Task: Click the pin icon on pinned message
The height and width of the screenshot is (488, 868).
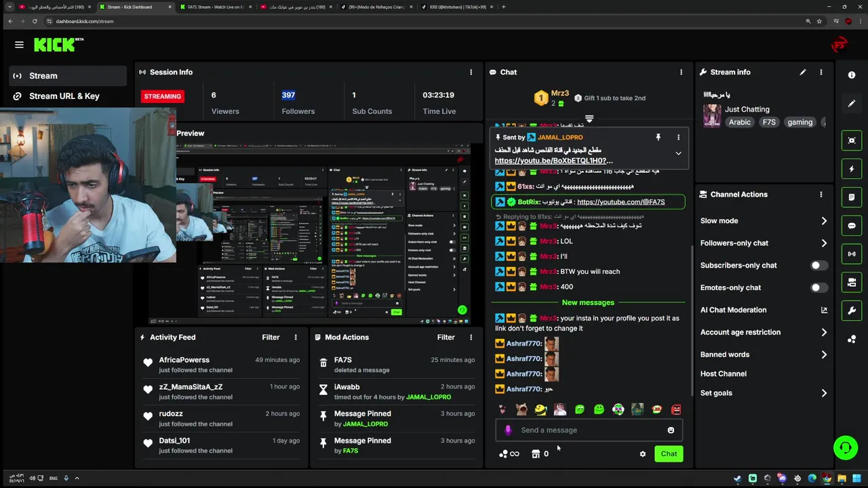Action: [x=658, y=138]
